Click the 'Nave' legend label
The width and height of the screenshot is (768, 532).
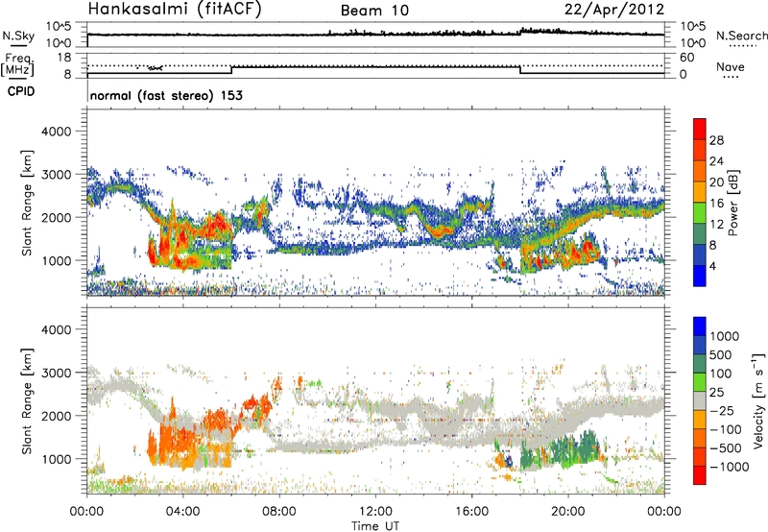point(730,66)
